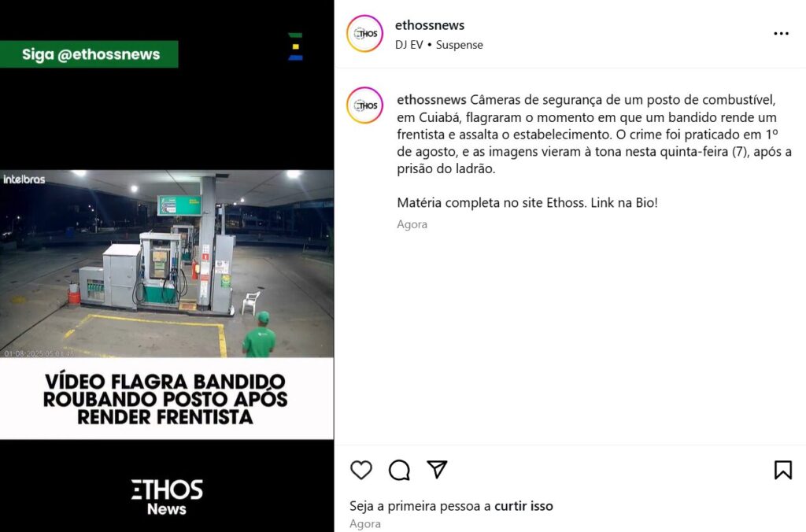Open the ethossnews username in the header
Screen dimensions: 806x532
(430, 25)
